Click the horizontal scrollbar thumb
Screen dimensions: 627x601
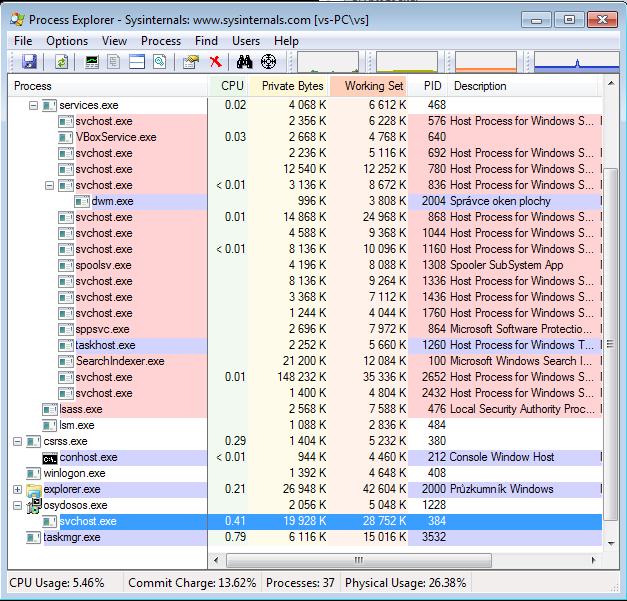359,560
